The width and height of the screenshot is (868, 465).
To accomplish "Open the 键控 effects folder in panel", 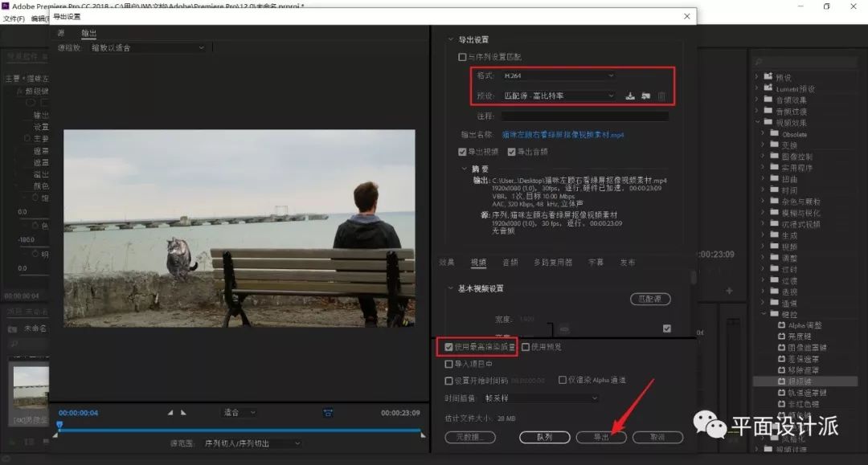I will (789, 314).
